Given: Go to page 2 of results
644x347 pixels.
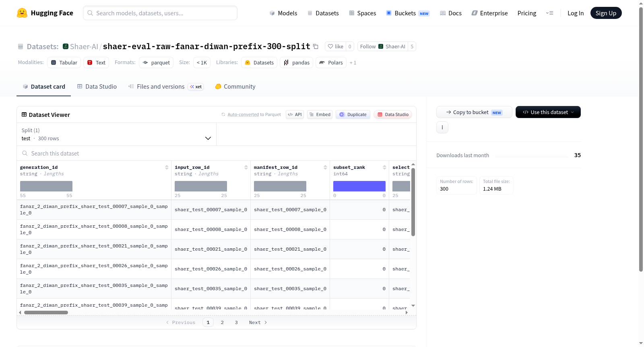Looking at the screenshot, I should coord(222,322).
